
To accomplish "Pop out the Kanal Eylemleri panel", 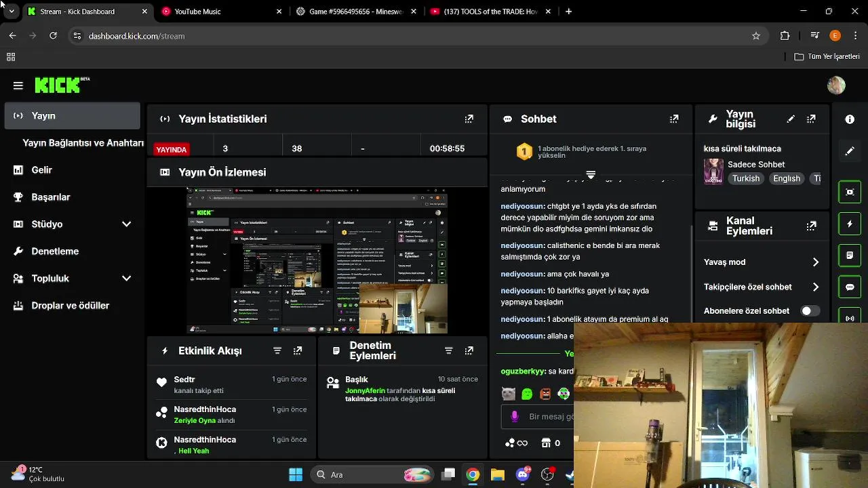I will coord(811,226).
